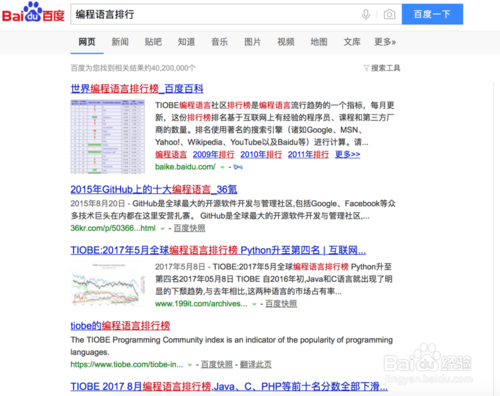Select the 网页 tab

(x=87, y=42)
